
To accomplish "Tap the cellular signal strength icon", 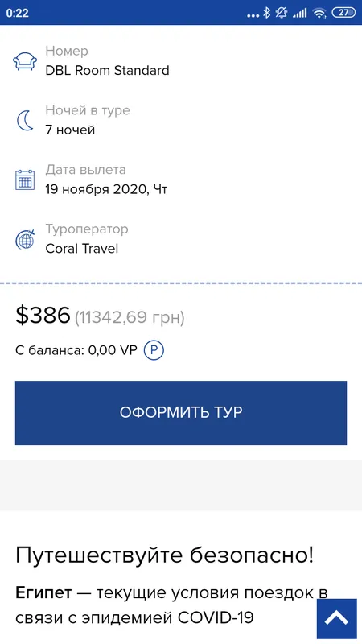I will point(299,13).
